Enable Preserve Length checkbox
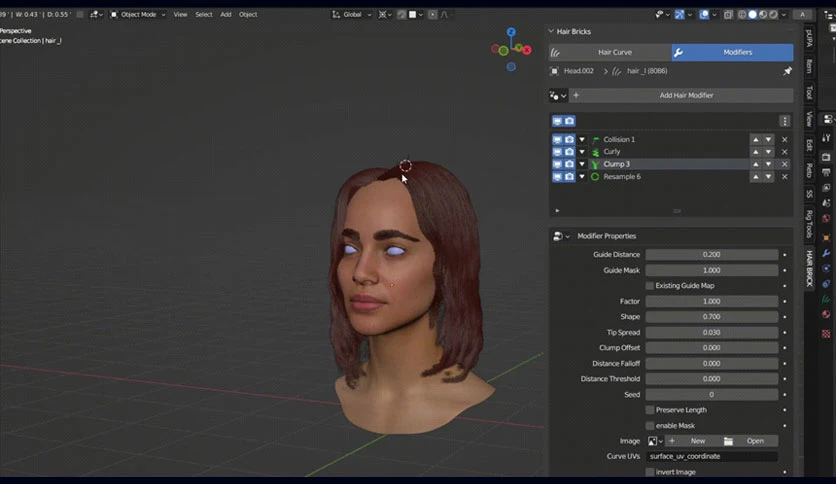Screen dimensions: 836x484 [649, 410]
